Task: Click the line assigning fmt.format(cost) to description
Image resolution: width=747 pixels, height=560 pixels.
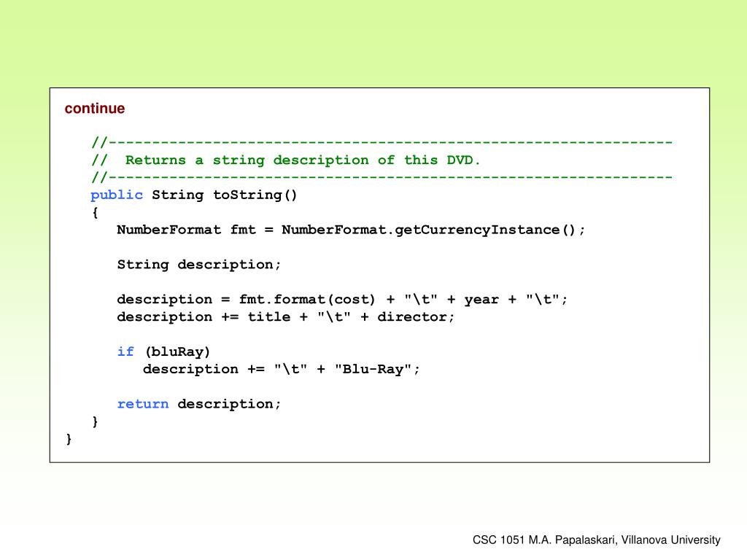Action: click(342, 300)
